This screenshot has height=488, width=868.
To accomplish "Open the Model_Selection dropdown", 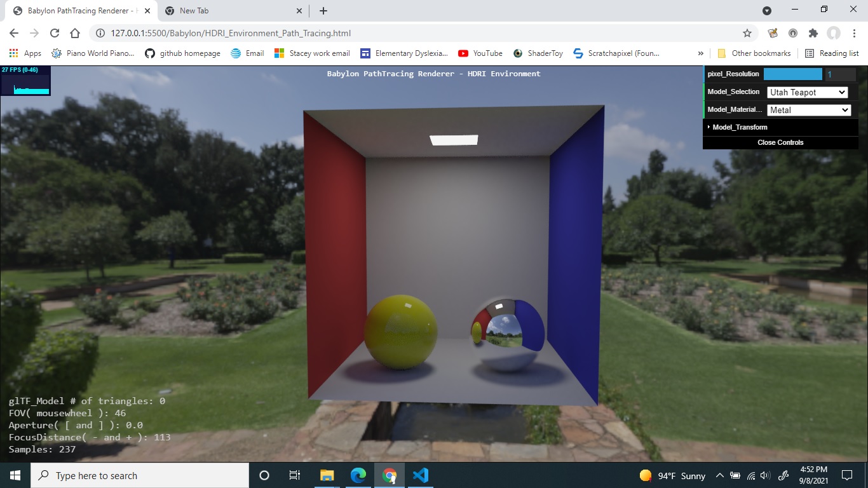I will tap(808, 91).
